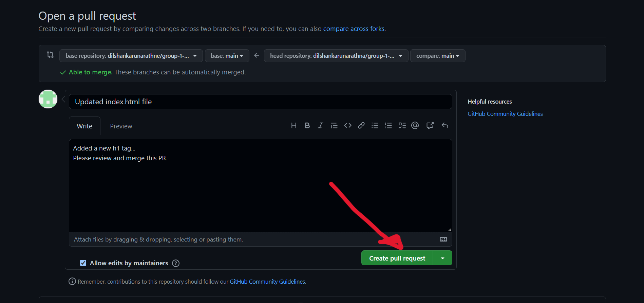
Task: Open saved replies arrow icon
Action: [445, 126]
